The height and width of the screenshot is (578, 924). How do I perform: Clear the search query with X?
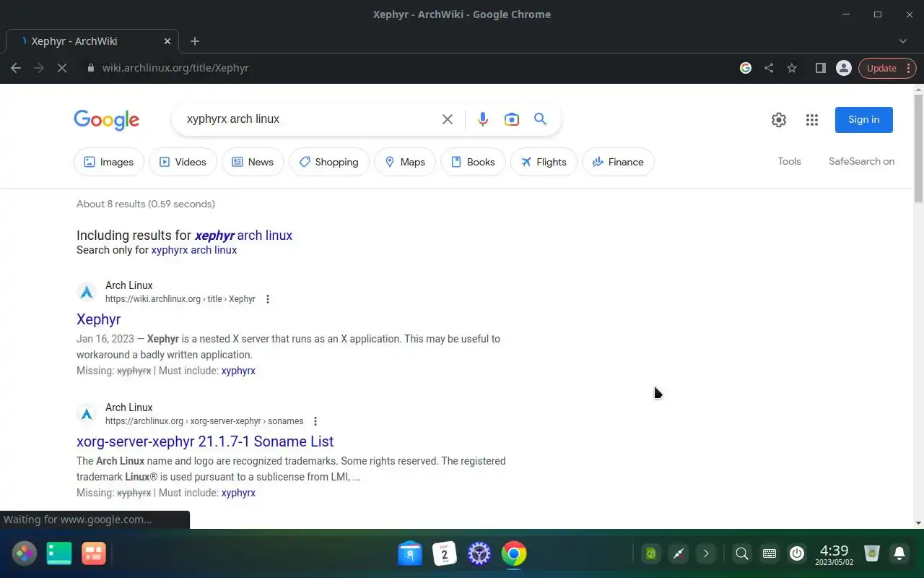click(448, 119)
